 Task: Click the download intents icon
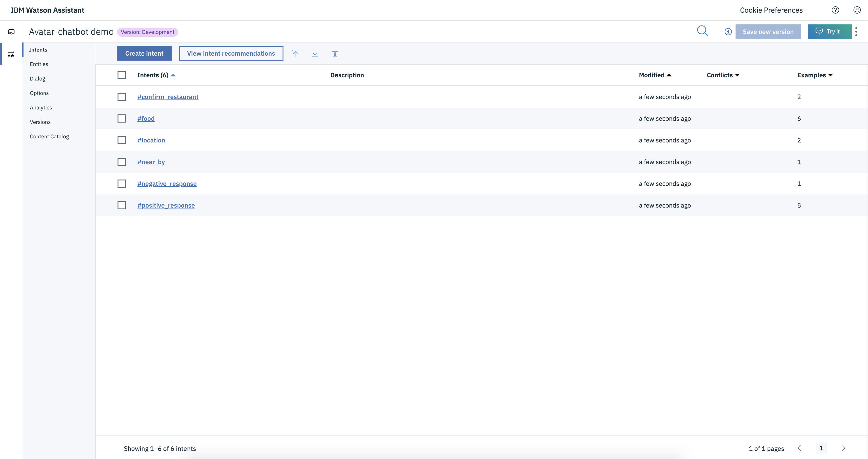pyautogui.click(x=315, y=53)
